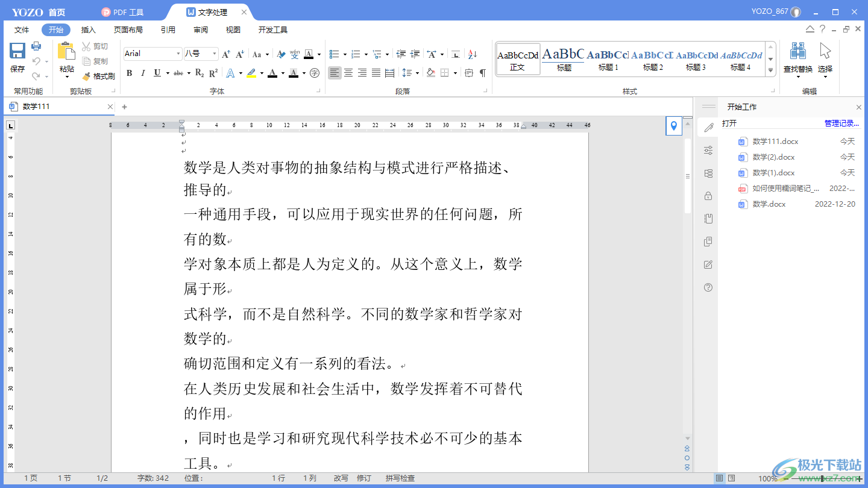Add new document tab with plus button
This screenshot has height=488, width=868.
pos(125,107)
